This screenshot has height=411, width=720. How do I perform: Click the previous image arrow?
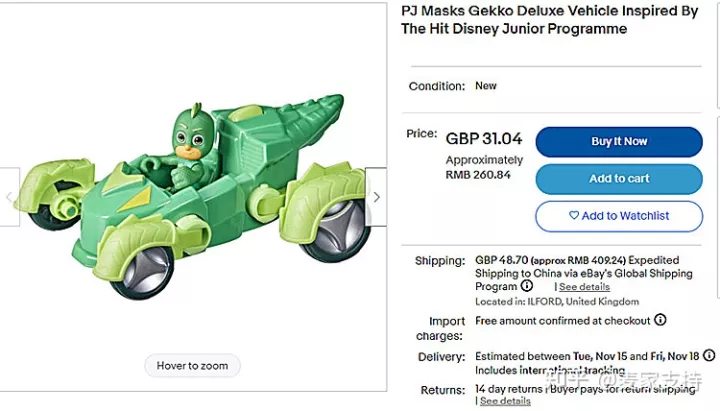[9, 197]
